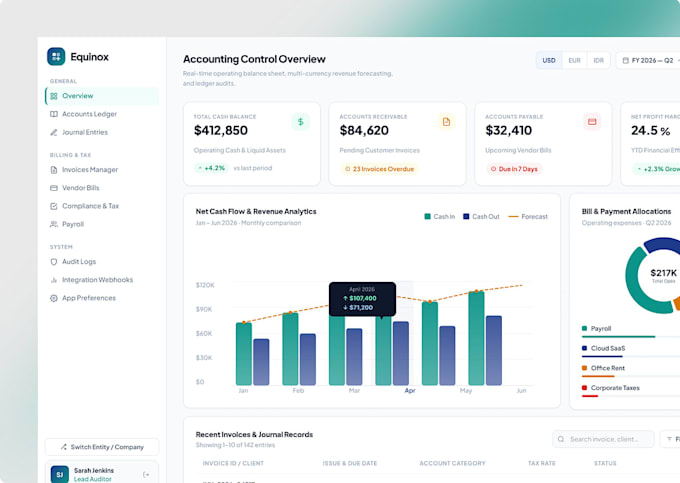Click the Accounts Ledger book icon

(x=54, y=114)
